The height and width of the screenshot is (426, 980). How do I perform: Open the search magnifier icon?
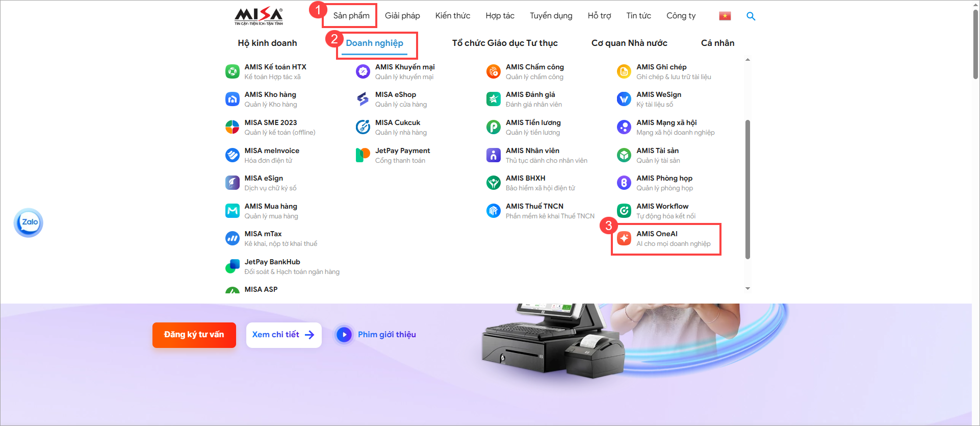[x=751, y=16]
